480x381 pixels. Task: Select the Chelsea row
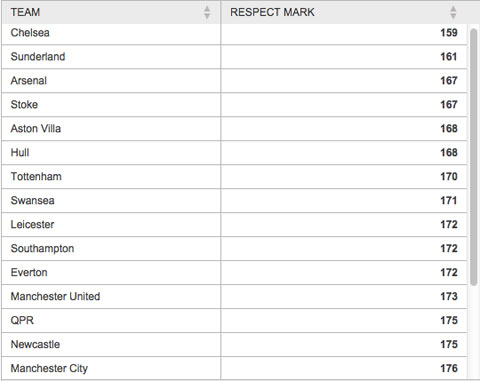click(234, 34)
